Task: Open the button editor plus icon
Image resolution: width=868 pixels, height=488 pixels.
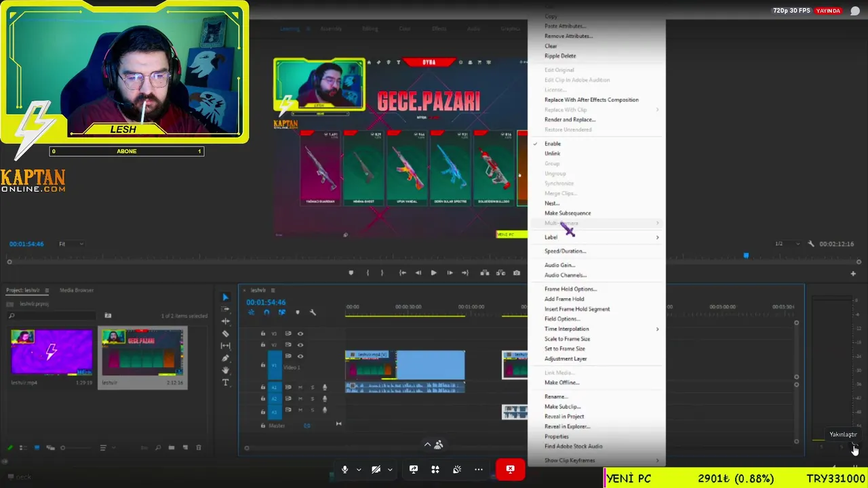Action: click(x=853, y=274)
